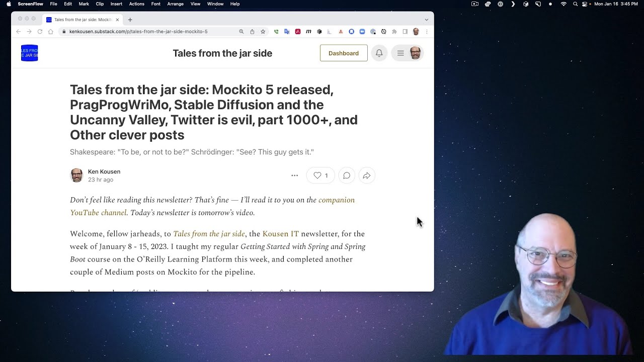Click the site lock icon in address bar
The height and width of the screenshot is (362, 644).
[64, 31]
